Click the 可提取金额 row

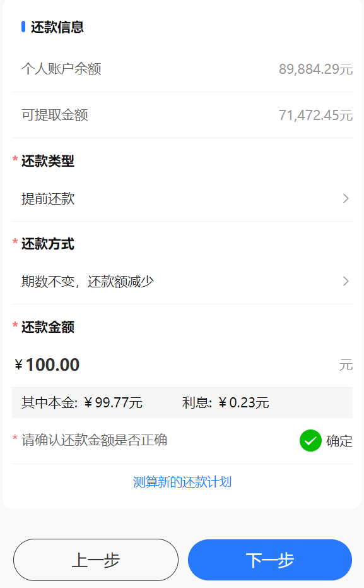point(182,115)
